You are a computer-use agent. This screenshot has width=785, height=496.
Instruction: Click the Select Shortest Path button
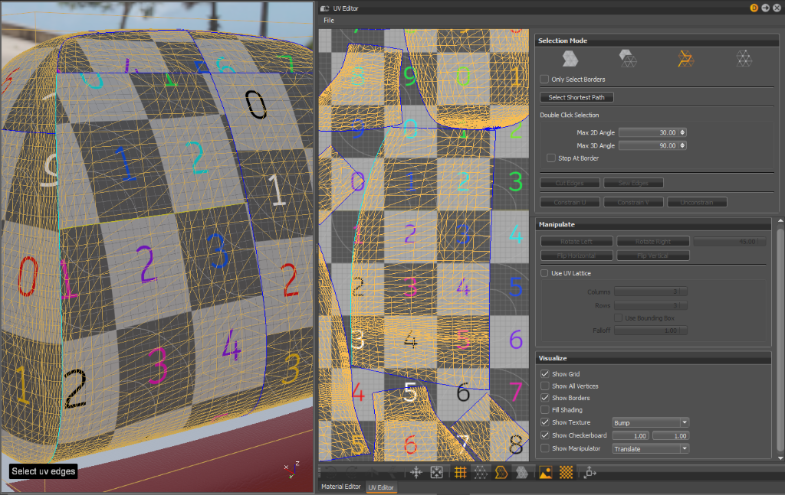point(577,98)
